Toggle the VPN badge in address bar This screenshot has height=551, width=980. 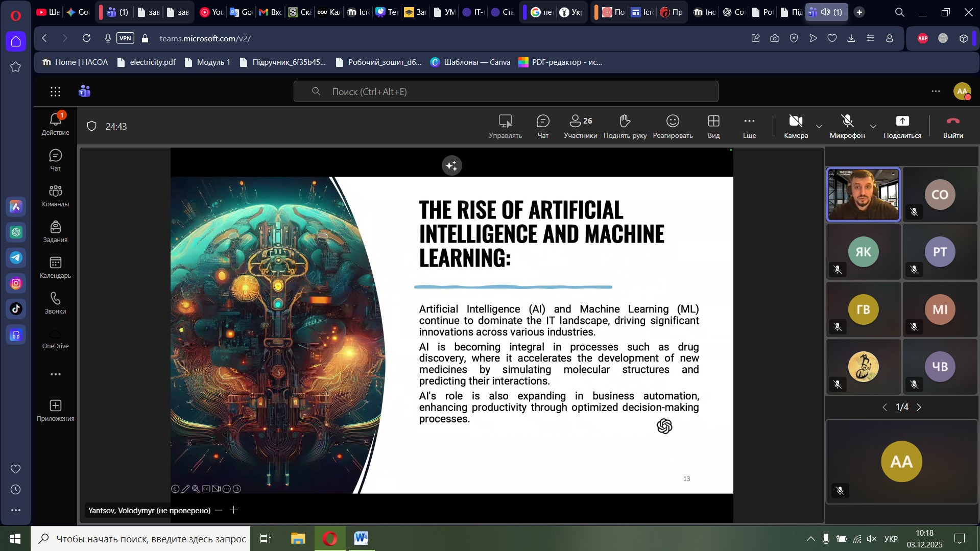click(125, 38)
